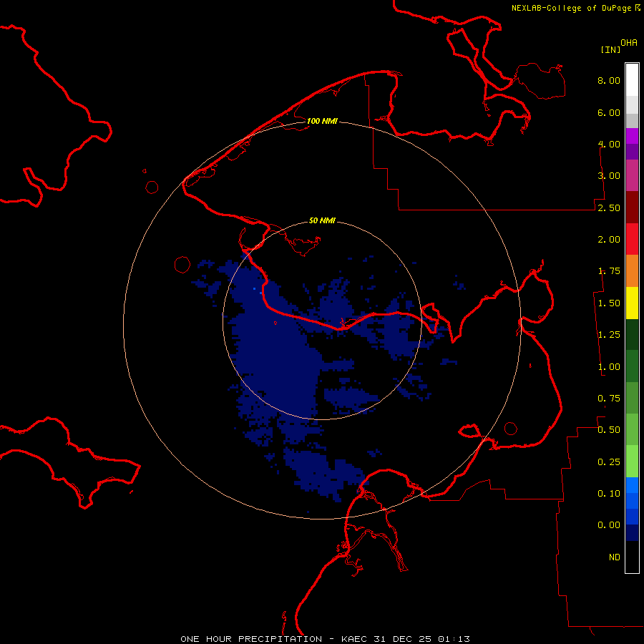Click the 100 NMI range ring label

click(x=322, y=121)
